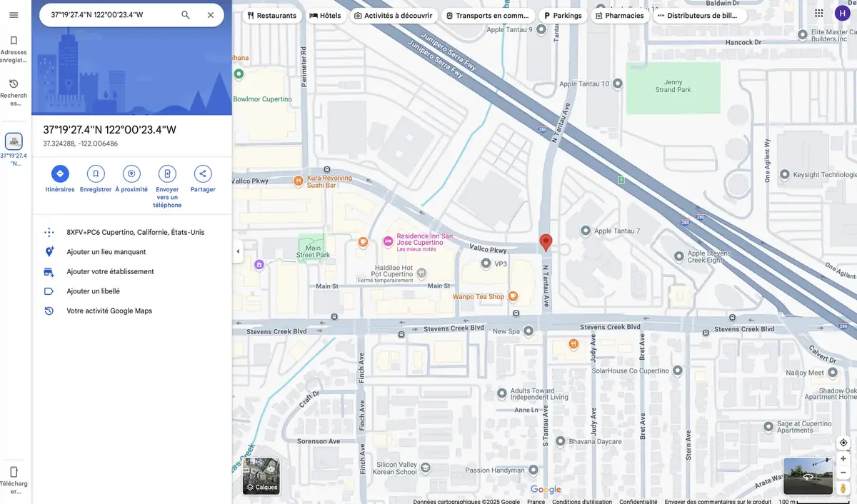Viewport: 857px width, 504px height.
Task: Click inside the coordinates search field
Action: [107, 15]
